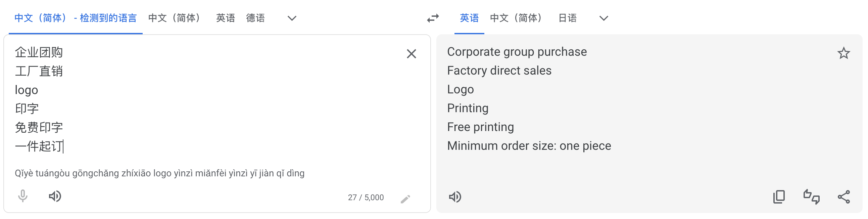The height and width of the screenshot is (219, 868).
Task: Expand more target language options
Action: 603,18
